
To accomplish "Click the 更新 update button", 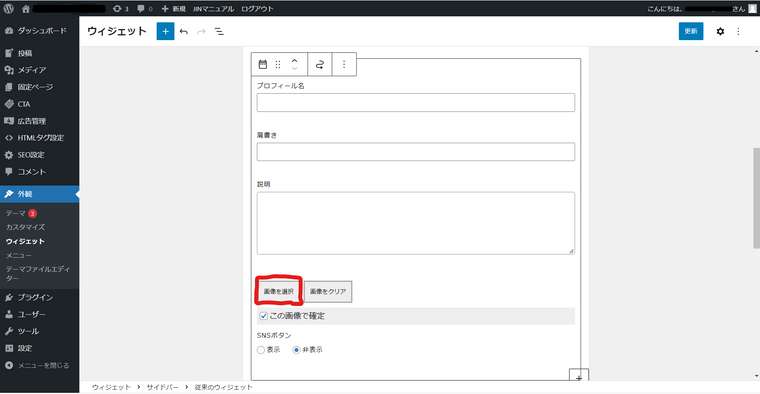I will click(691, 32).
